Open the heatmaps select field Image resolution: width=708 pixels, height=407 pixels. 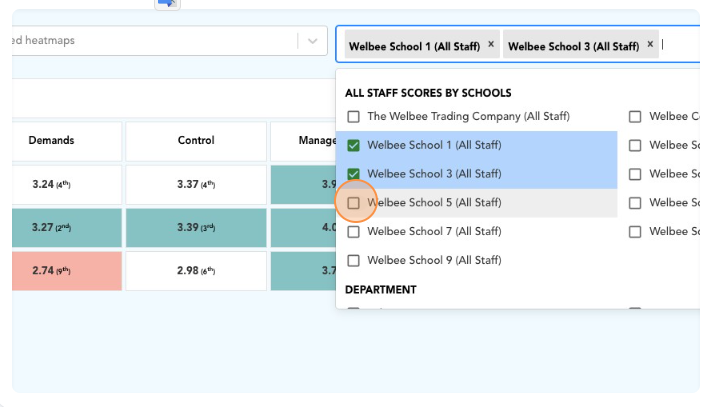(150, 41)
